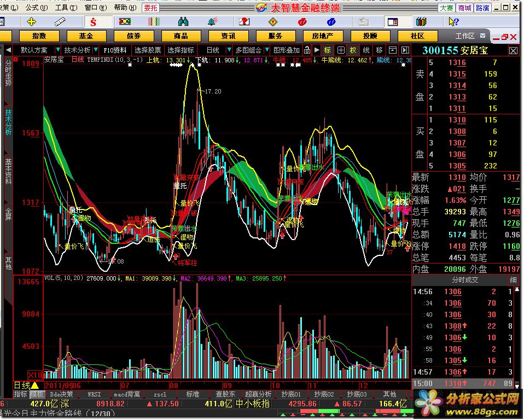This screenshot has height=420, width=524.
Task: Click the alarm bell alert icon
Action: (212, 22)
